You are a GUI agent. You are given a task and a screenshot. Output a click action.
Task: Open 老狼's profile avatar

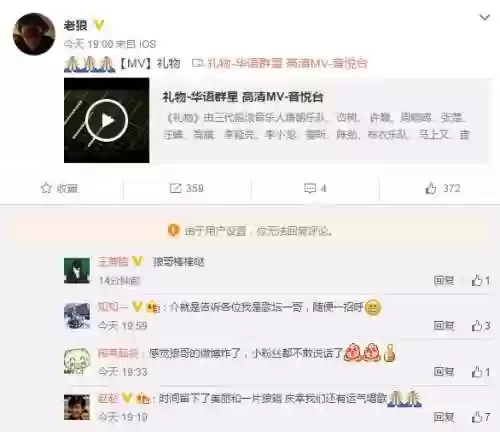pos(34,34)
